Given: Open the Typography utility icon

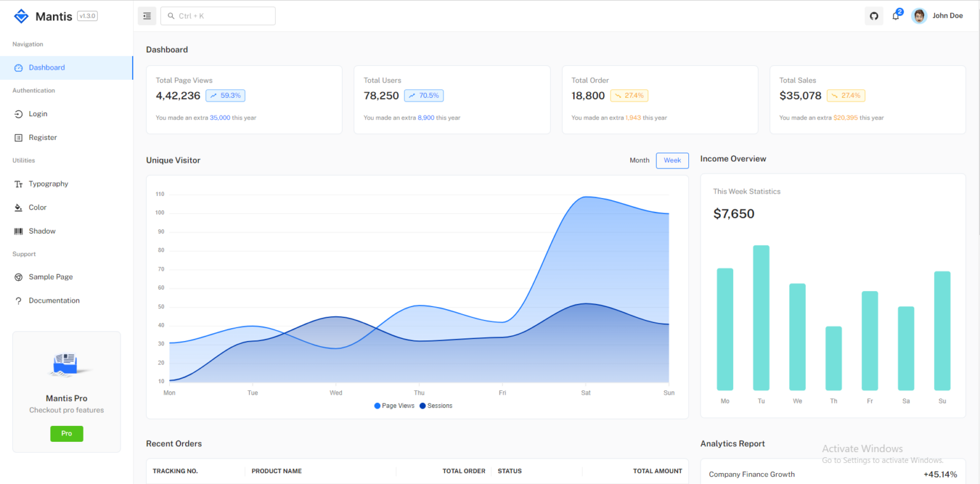Looking at the screenshot, I should [x=19, y=184].
